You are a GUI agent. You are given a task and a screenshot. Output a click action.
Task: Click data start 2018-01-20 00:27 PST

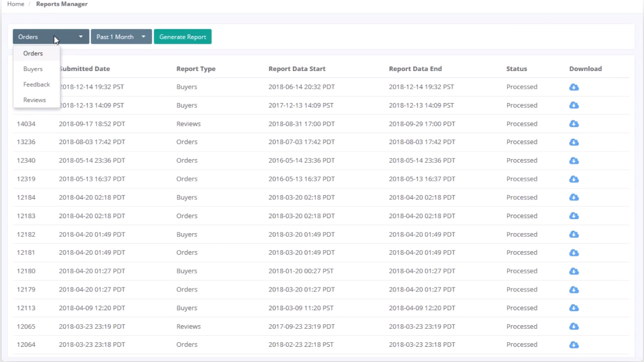pos(301,271)
